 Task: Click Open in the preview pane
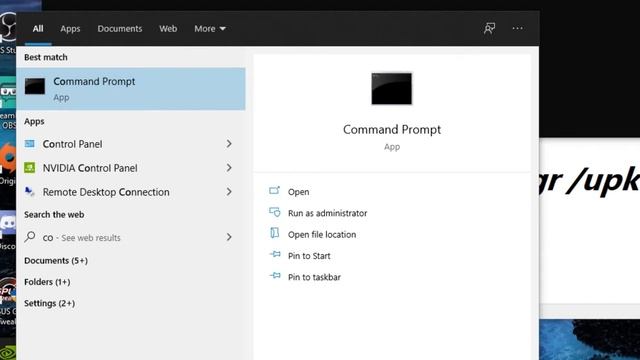click(x=298, y=192)
